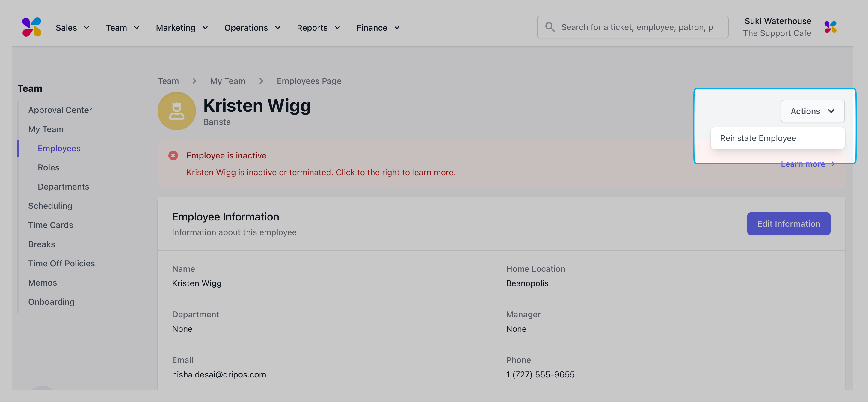Open Approval Center in the sidebar
Image resolution: width=868 pixels, height=402 pixels.
pyautogui.click(x=60, y=110)
